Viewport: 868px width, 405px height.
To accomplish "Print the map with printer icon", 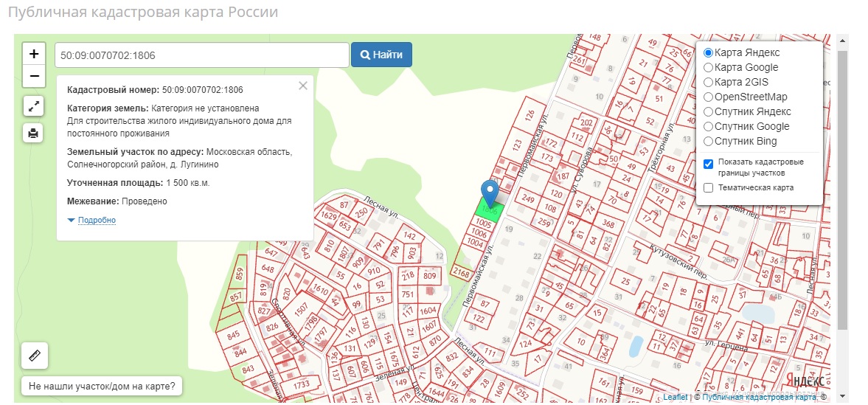I will pos(34,133).
